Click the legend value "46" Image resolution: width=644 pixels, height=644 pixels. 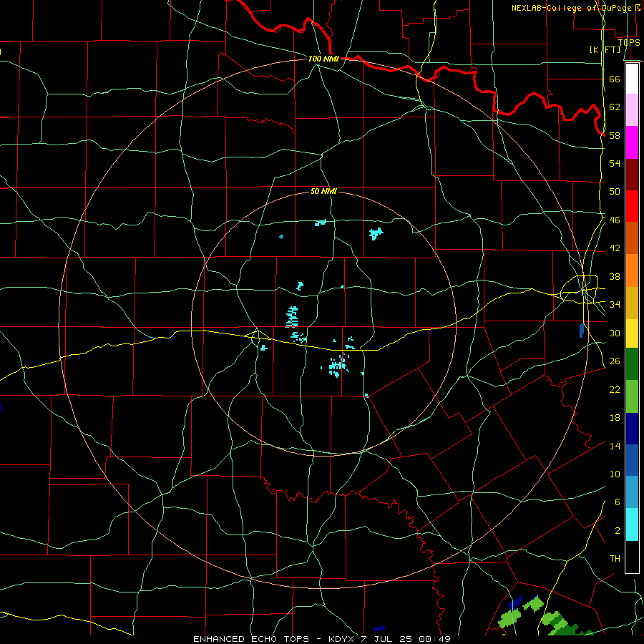coord(615,220)
